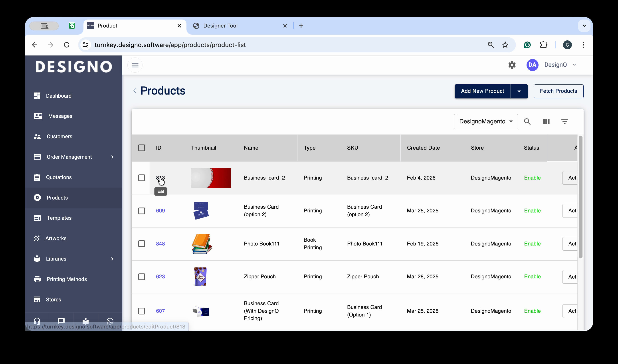
Task: Open the view columns icon
Action: pos(546,121)
